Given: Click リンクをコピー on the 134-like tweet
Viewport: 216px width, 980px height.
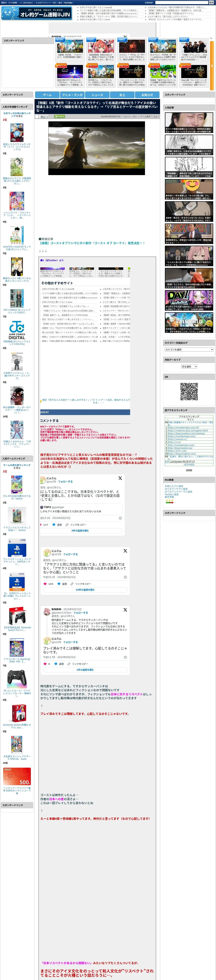Looking at the screenshot, I should pyautogui.click(x=81, y=584).
